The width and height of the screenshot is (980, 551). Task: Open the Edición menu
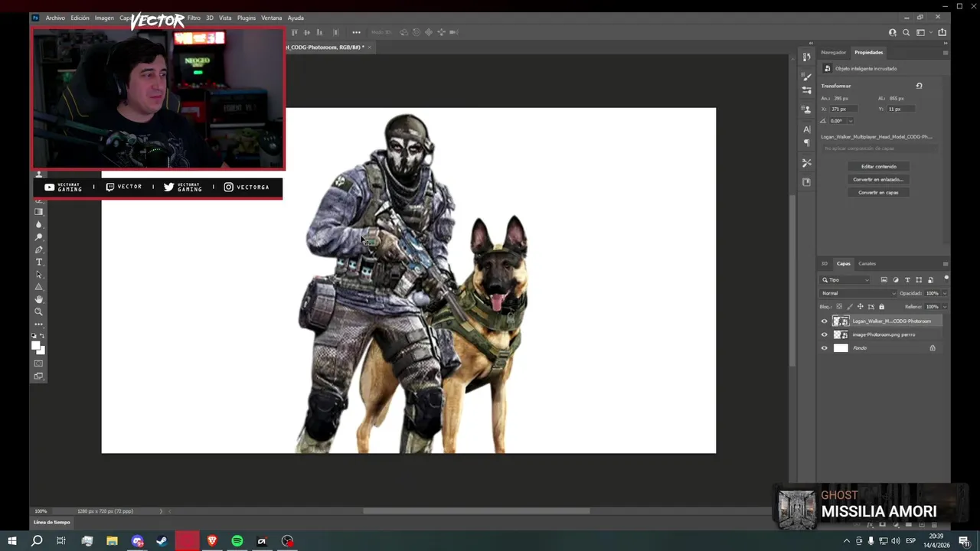pyautogui.click(x=80, y=18)
